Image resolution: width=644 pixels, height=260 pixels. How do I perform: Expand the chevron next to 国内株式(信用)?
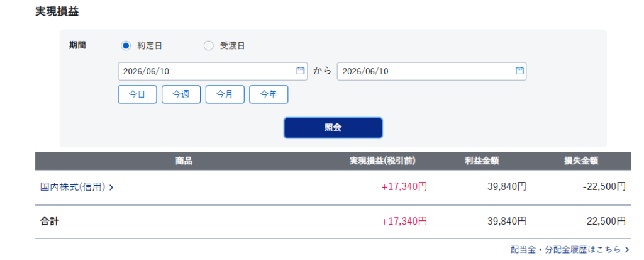coord(111,188)
